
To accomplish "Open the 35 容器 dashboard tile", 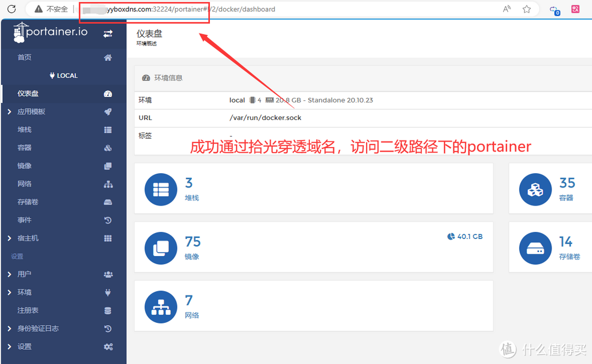I will click(550, 188).
